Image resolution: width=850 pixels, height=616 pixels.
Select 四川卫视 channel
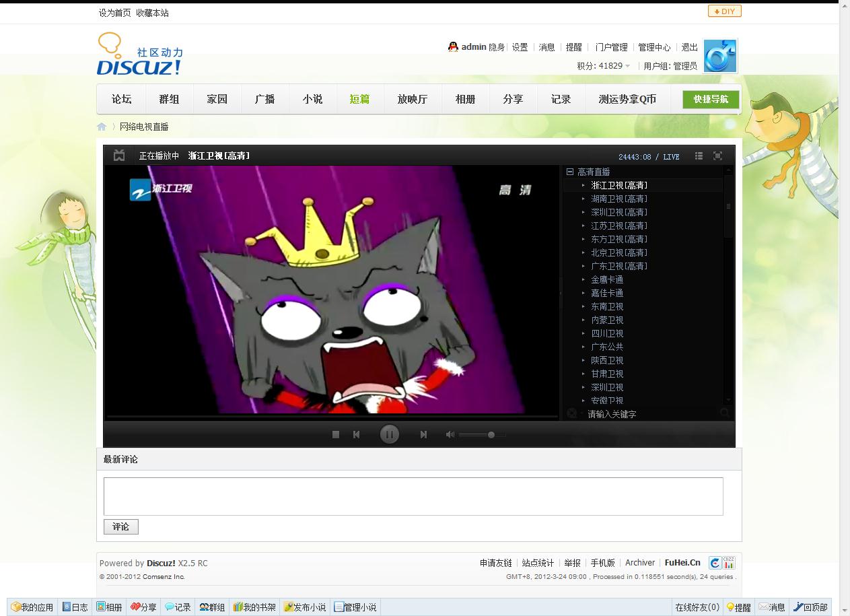pos(607,333)
